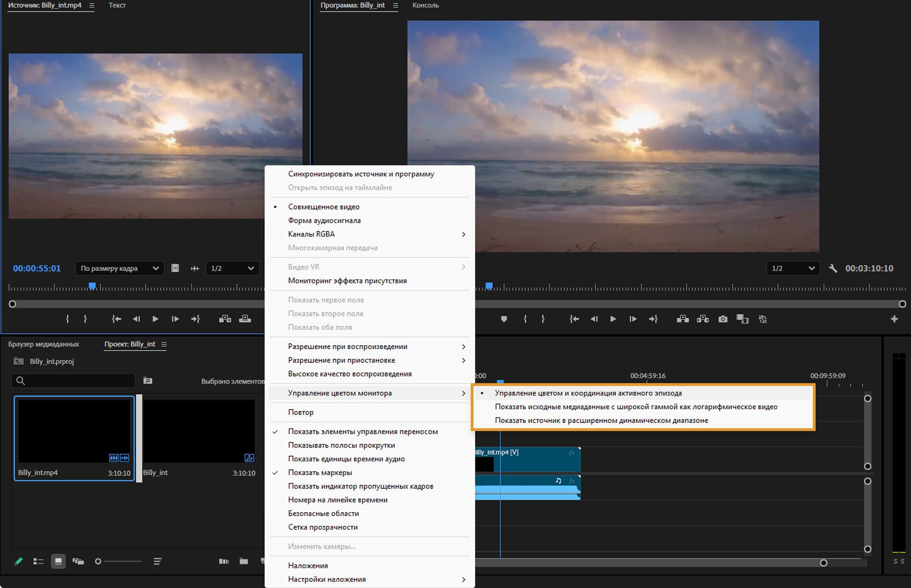Toggle 'Показать маркеры' checked option

tap(320, 472)
